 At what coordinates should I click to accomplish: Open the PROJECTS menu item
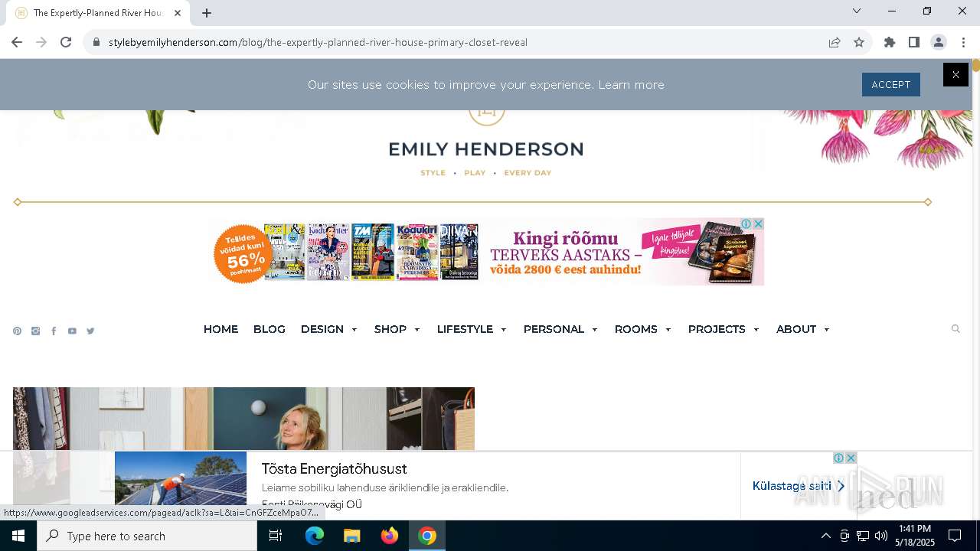pos(717,329)
